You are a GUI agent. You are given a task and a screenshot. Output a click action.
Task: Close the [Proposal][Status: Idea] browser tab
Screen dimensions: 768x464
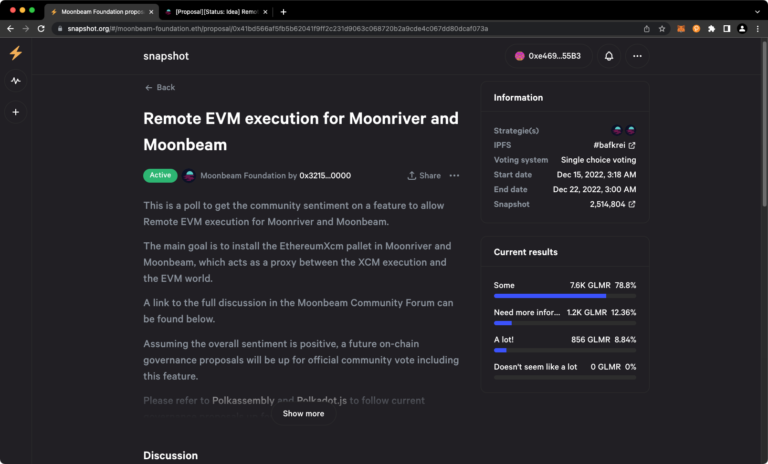pos(265,12)
